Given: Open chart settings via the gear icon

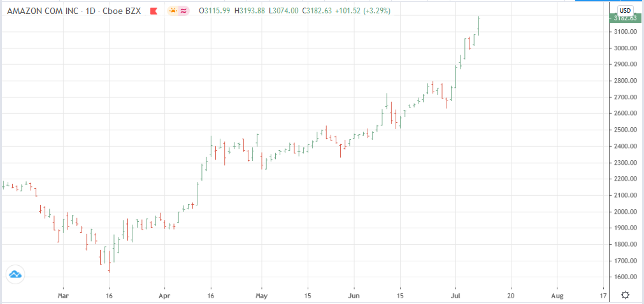Looking at the screenshot, I should point(626,295).
